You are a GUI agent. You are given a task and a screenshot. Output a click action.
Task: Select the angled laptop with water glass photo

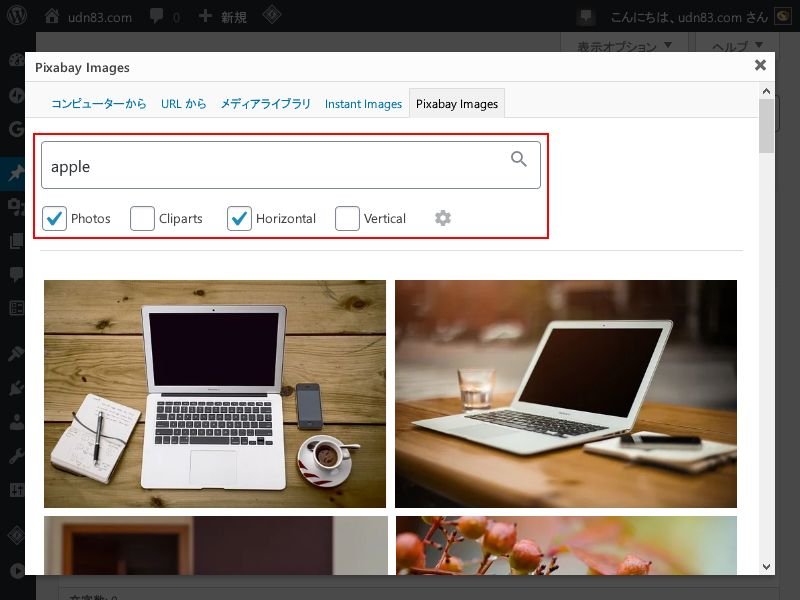(x=566, y=394)
